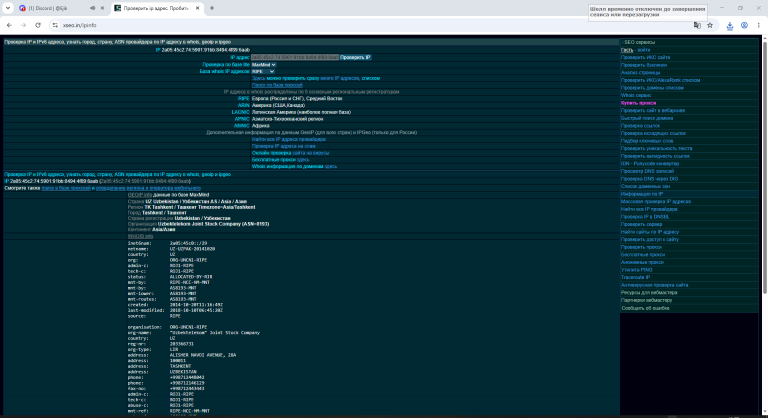Open Утилита PING sidebar link
This screenshot has width=768, height=418.
click(x=636, y=270)
